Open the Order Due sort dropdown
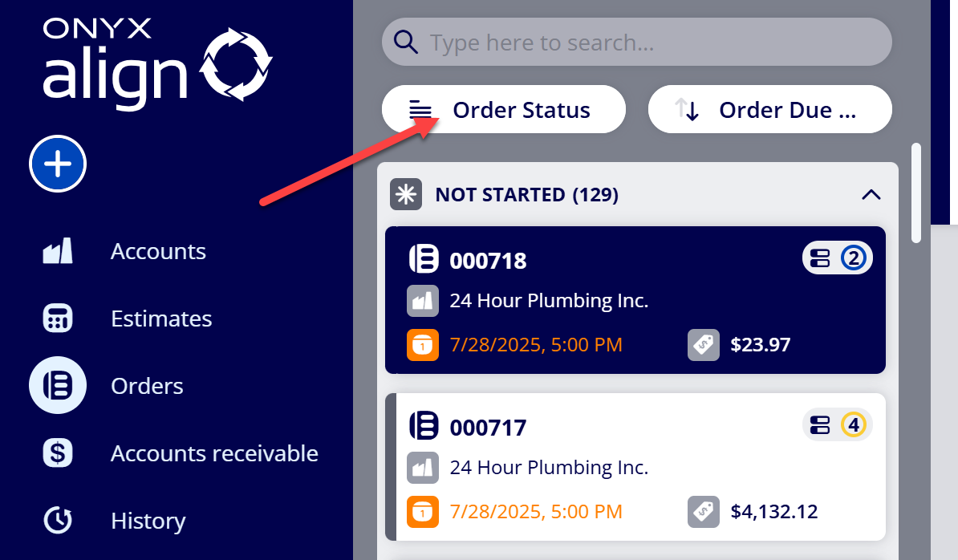This screenshot has width=958, height=560. pos(769,109)
